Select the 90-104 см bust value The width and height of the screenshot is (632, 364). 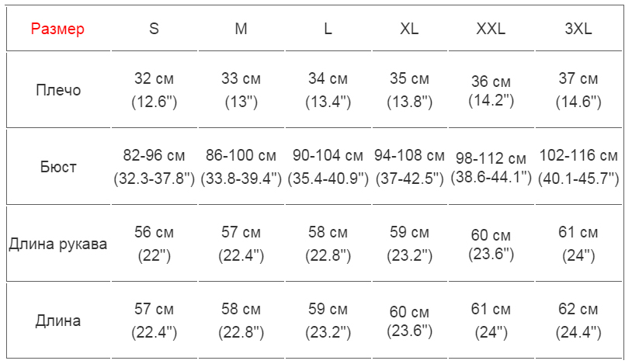(328, 156)
